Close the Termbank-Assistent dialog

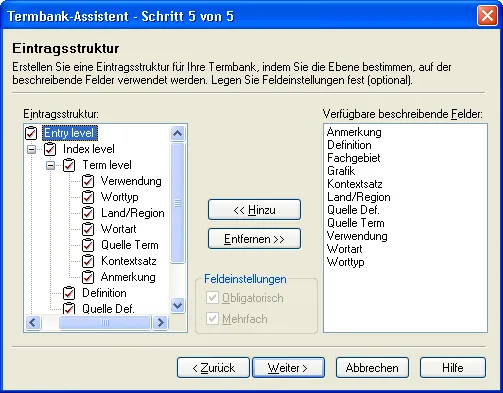coord(487,16)
